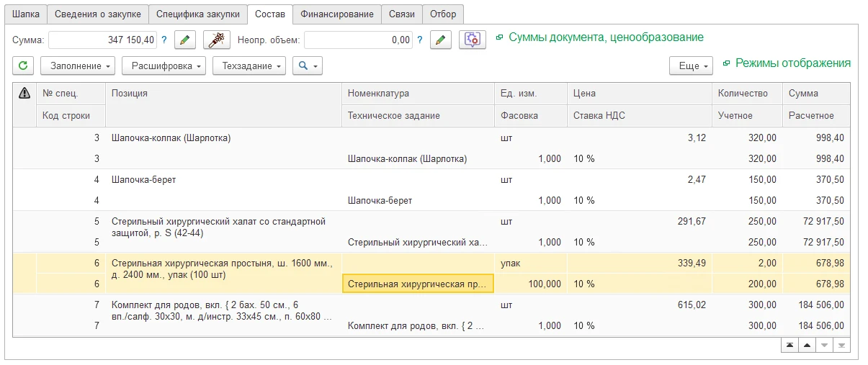Expand Суммы документа, ценообразование section
868x365 pixels.
[599, 37]
